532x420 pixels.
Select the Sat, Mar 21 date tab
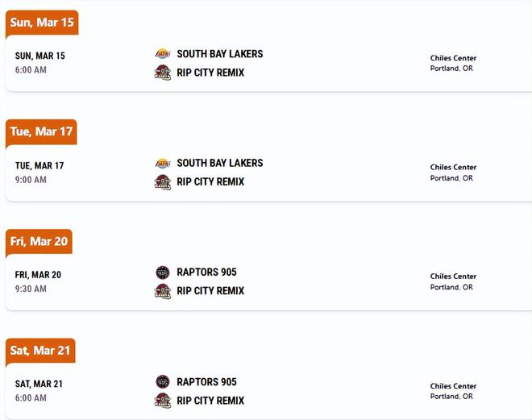(40, 351)
